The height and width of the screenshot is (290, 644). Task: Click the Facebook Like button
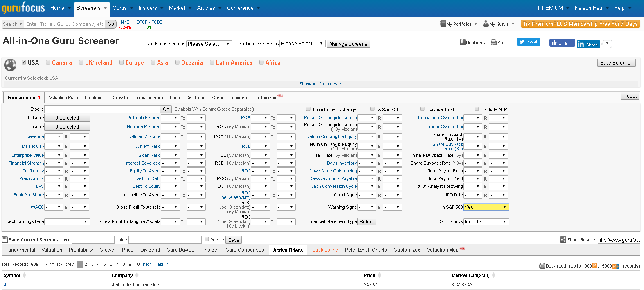[x=562, y=43]
